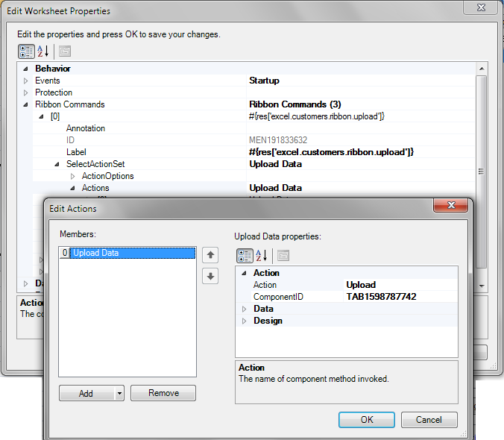Click the Add member button

click(86, 393)
